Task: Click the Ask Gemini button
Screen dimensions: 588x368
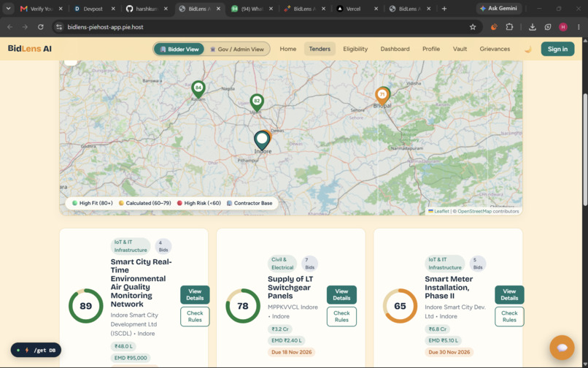Action: pyautogui.click(x=499, y=9)
